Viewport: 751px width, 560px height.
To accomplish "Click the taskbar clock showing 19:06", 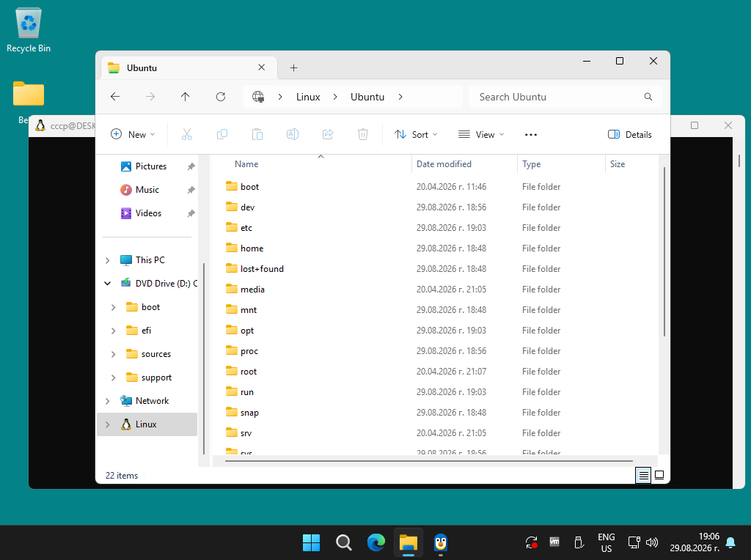I will tap(695, 542).
